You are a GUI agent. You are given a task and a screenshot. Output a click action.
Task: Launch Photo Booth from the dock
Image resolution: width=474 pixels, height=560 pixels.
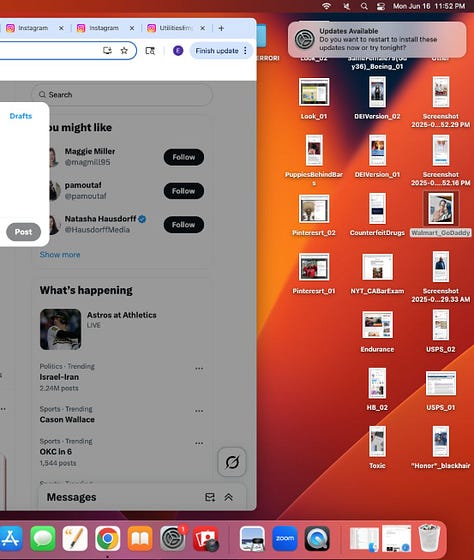[x=205, y=538]
